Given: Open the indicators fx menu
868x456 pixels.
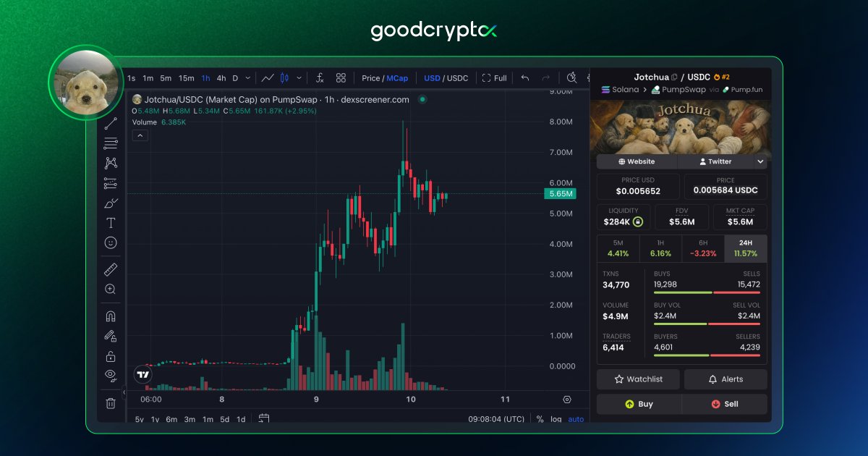Looking at the screenshot, I should click(320, 78).
